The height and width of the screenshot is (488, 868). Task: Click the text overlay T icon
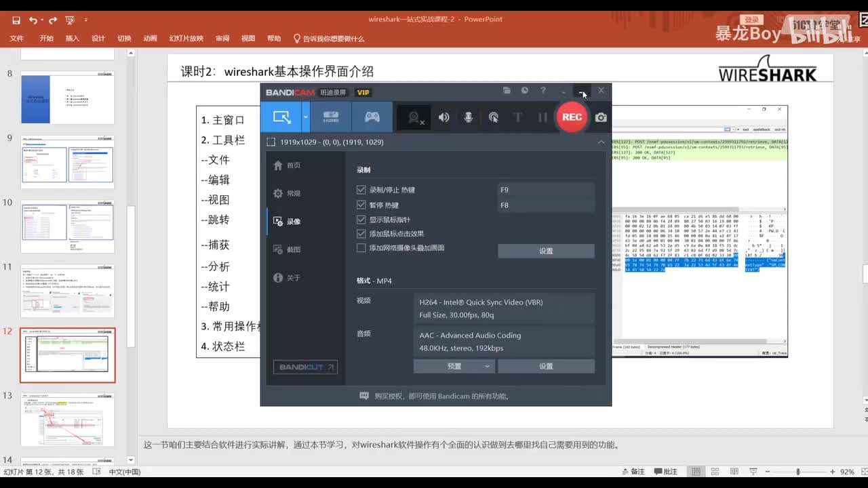click(518, 117)
